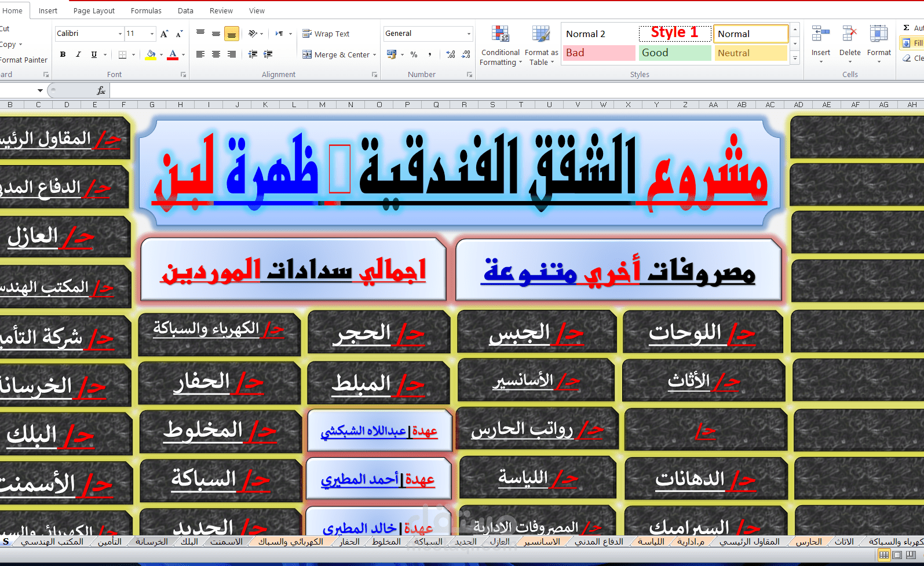Click the Insert Function fx icon

[101, 90]
